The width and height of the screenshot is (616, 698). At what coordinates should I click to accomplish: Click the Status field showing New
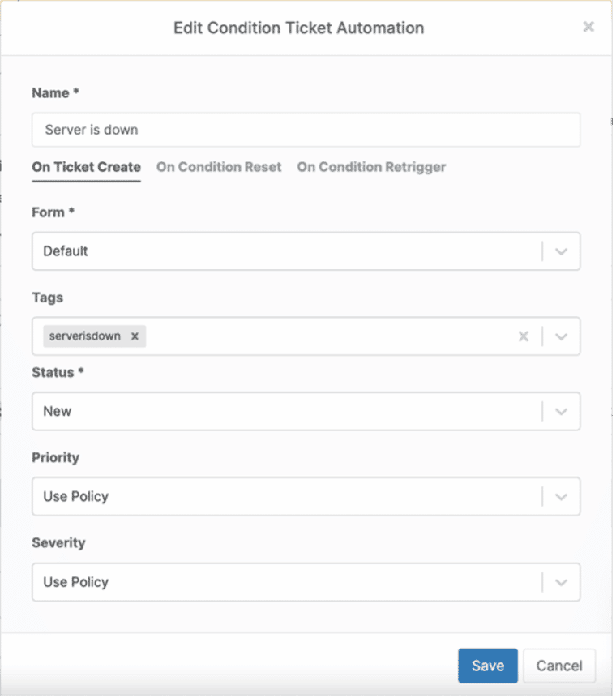(284, 411)
